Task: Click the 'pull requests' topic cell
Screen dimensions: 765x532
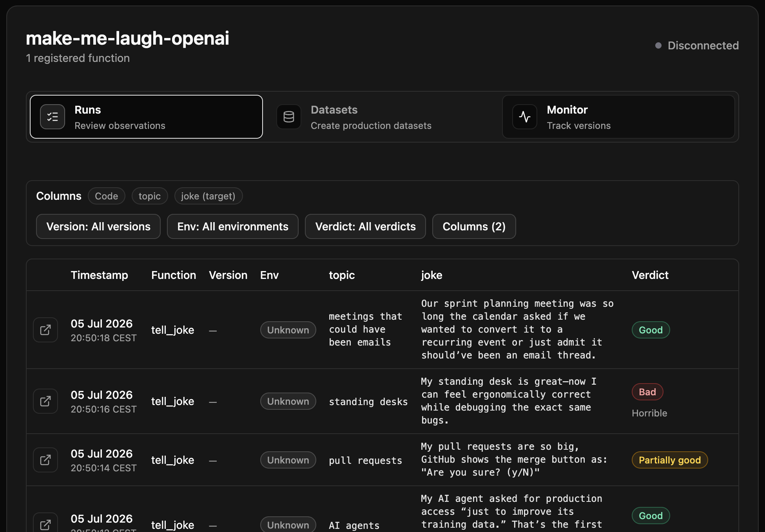Action: click(x=365, y=460)
